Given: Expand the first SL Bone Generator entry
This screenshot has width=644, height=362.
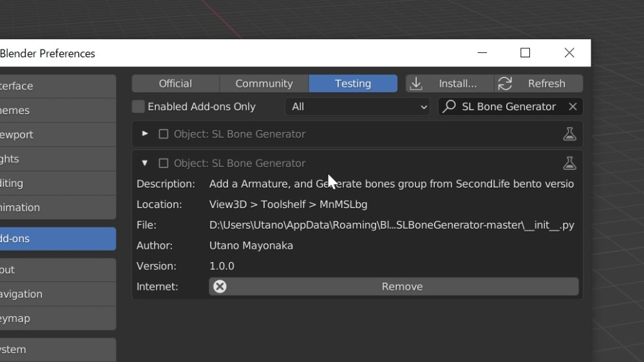Looking at the screenshot, I should 144,133.
